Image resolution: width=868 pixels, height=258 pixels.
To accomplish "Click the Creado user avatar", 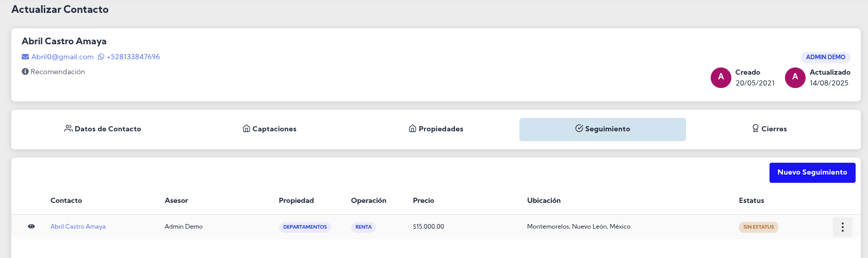I will pyautogui.click(x=720, y=77).
